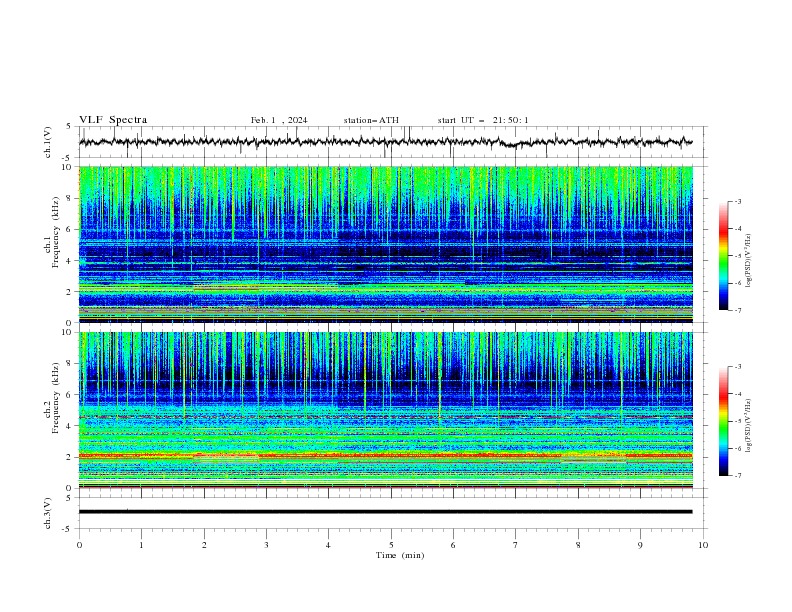The width and height of the screenshot is (792, 612).
Task: Click the time axis tick label "6"
Action: 454,545
